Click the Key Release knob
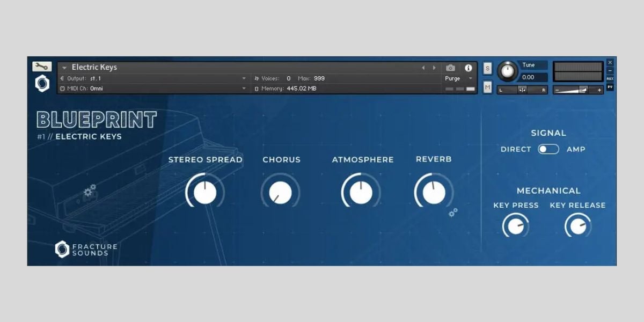This screenshot has width=644, height=322. click(578, 226)
